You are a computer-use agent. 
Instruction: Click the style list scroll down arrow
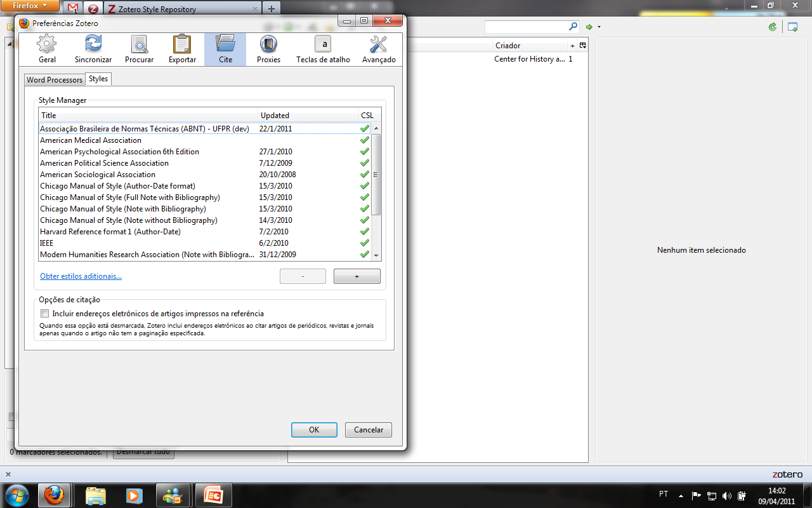point(376,255)
